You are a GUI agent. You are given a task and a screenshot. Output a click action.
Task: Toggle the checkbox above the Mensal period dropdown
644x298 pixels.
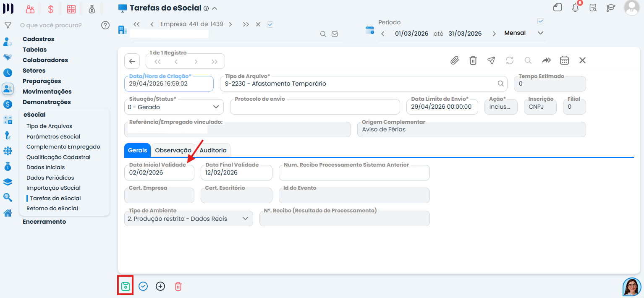point(541,21)
